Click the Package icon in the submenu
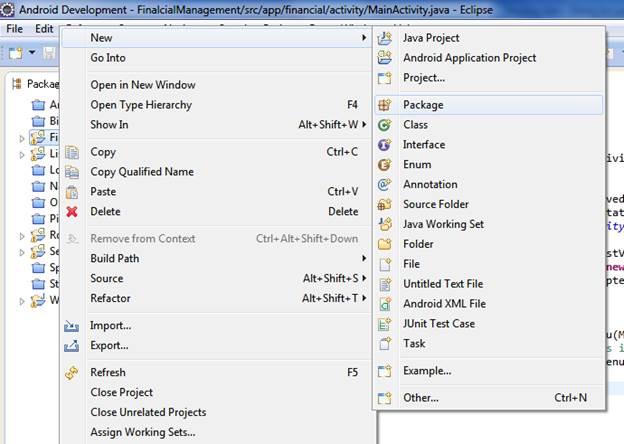This screenshot has height=444, width=624. click(384, 105)
